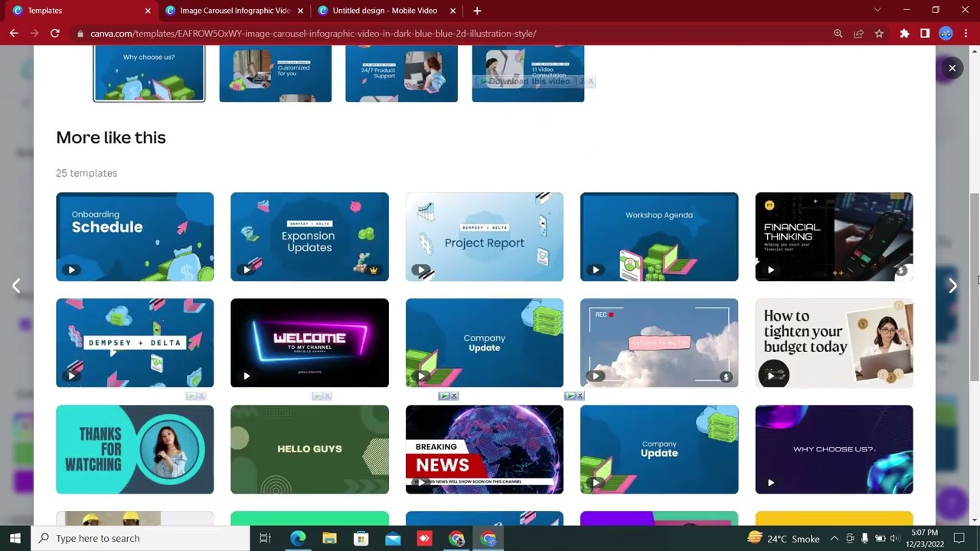Close the template preview overlay

click(952, 68)
